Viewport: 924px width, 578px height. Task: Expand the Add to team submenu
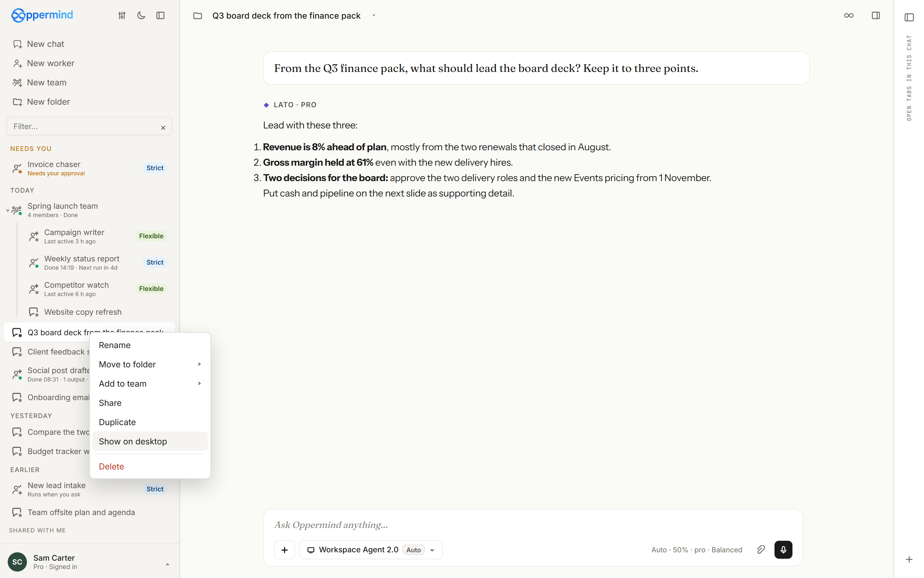click(x=150, y=383)
